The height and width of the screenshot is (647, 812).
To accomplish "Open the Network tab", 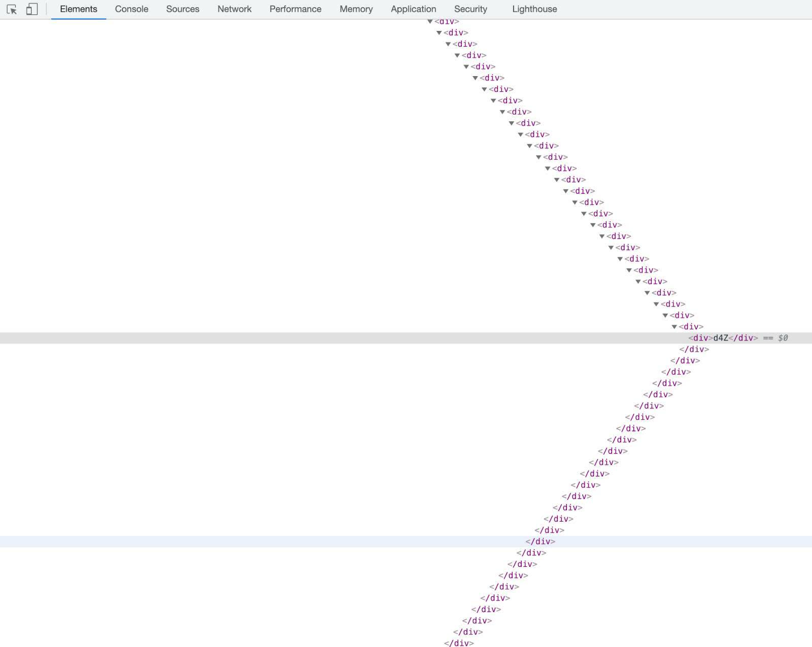I will tap(234, 9).
